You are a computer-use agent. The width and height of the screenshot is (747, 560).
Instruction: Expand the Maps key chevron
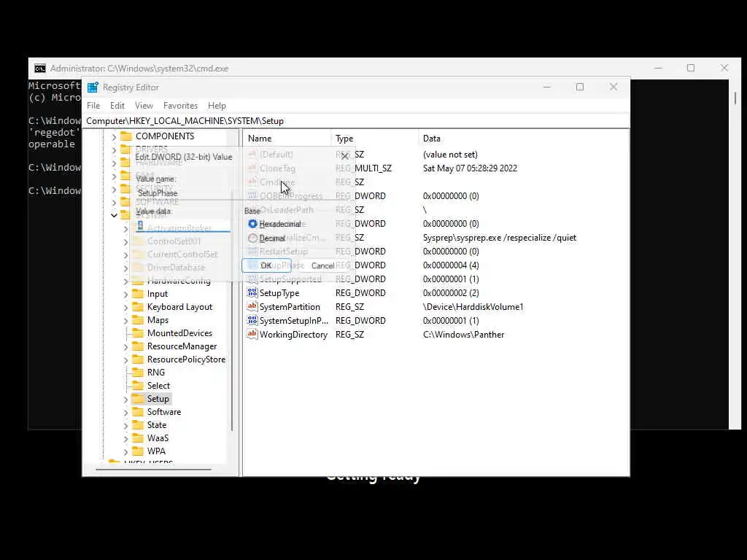coord(125,321)
